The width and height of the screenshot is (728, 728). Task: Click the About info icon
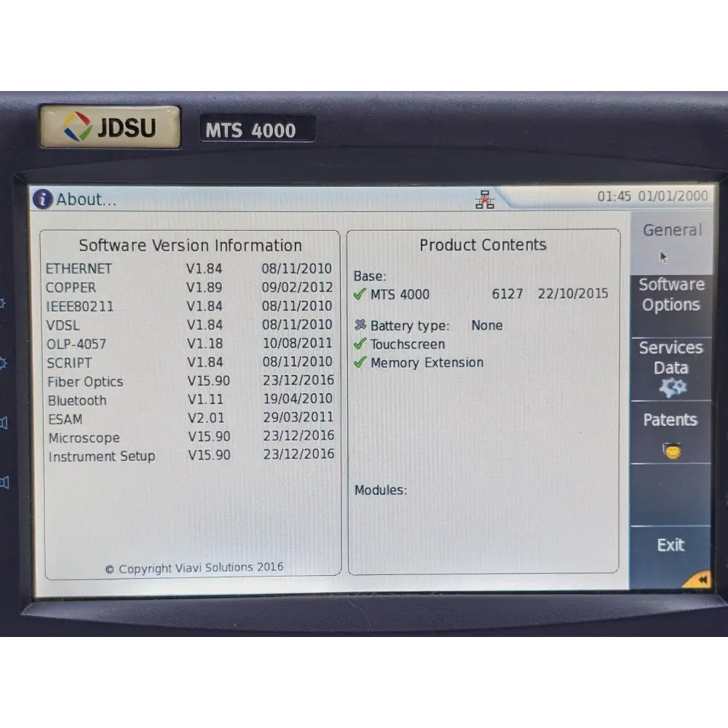click(43, 199)
